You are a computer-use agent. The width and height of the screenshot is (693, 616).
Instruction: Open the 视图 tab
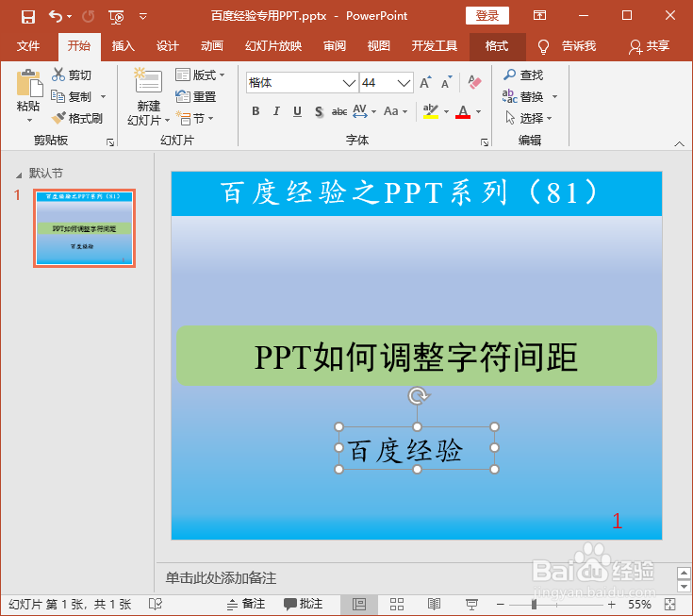click(x=379, y=46)
